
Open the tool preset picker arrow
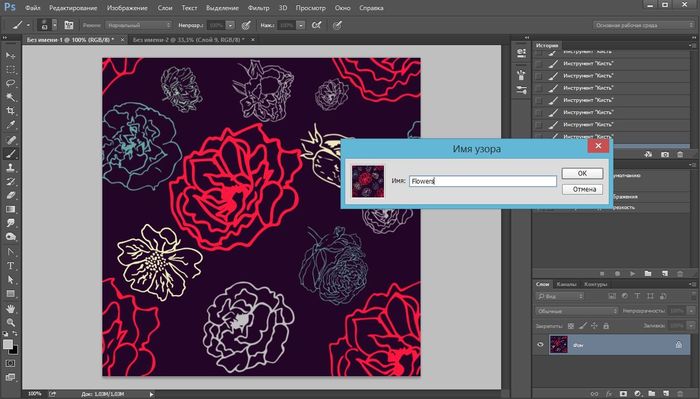pos(28,25)
